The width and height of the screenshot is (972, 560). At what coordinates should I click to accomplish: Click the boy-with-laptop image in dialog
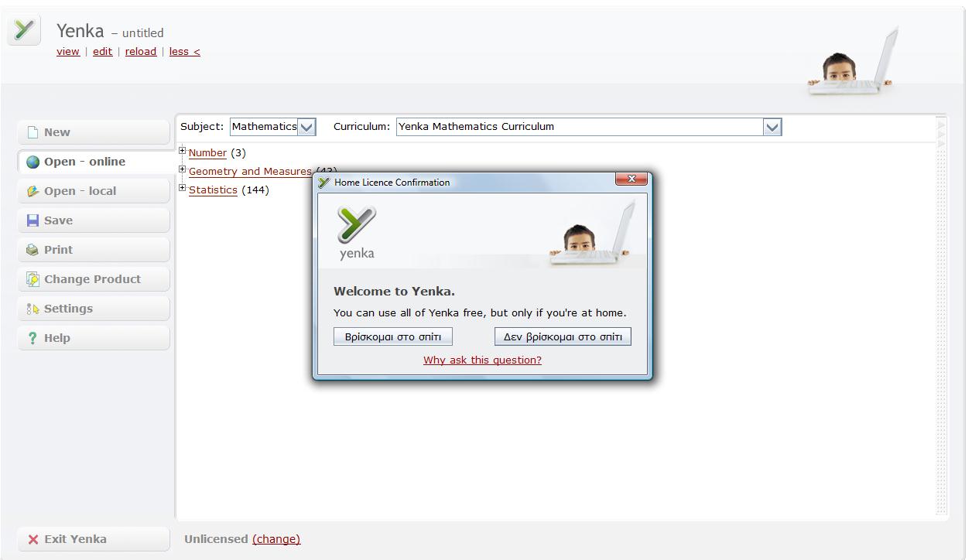pos(593,232)
